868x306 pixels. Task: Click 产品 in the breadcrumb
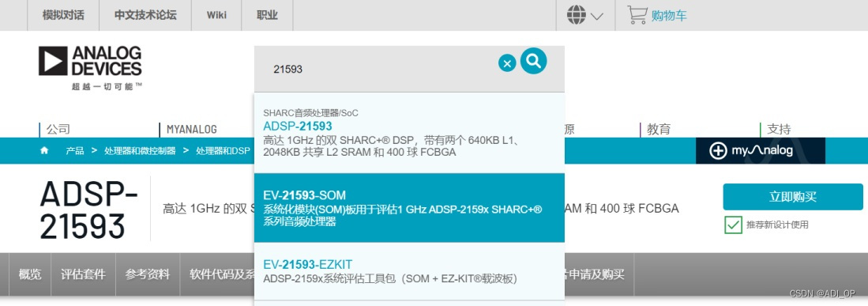click(x=75, y=151)
